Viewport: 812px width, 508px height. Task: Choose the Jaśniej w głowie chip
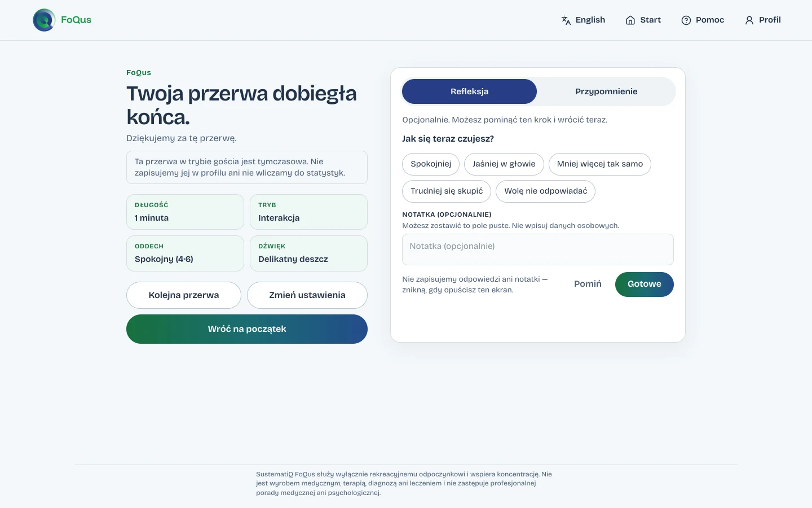[x=504, y=164]
